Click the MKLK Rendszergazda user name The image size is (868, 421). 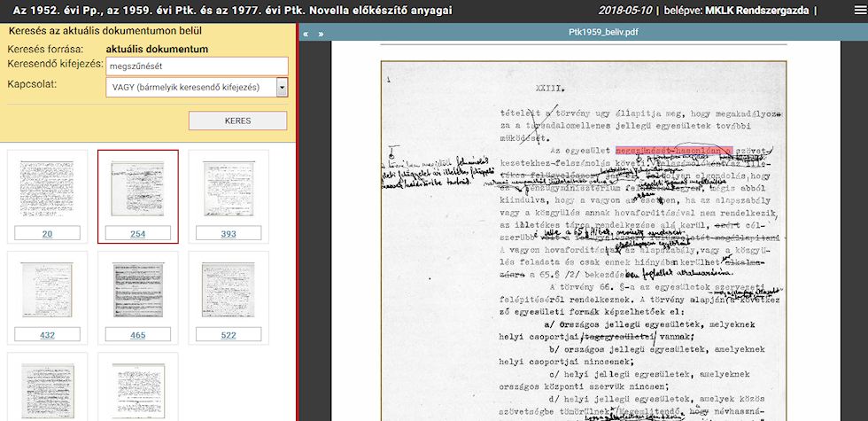click(757, 10)
